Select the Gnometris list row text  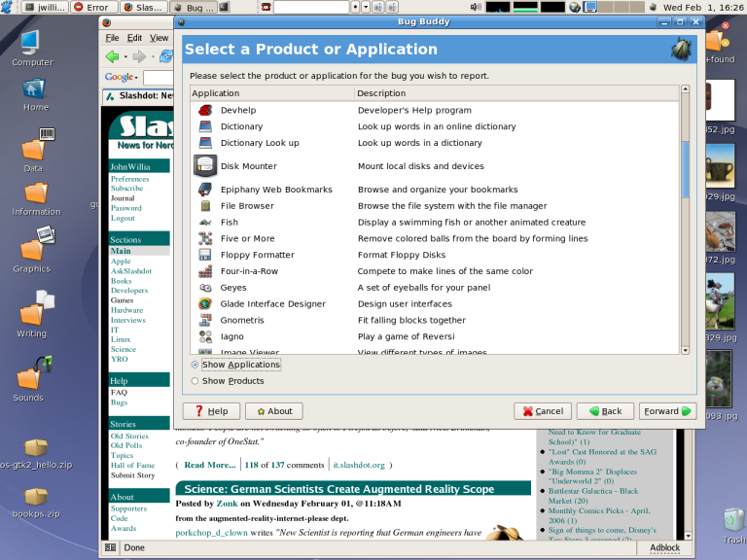242,320
